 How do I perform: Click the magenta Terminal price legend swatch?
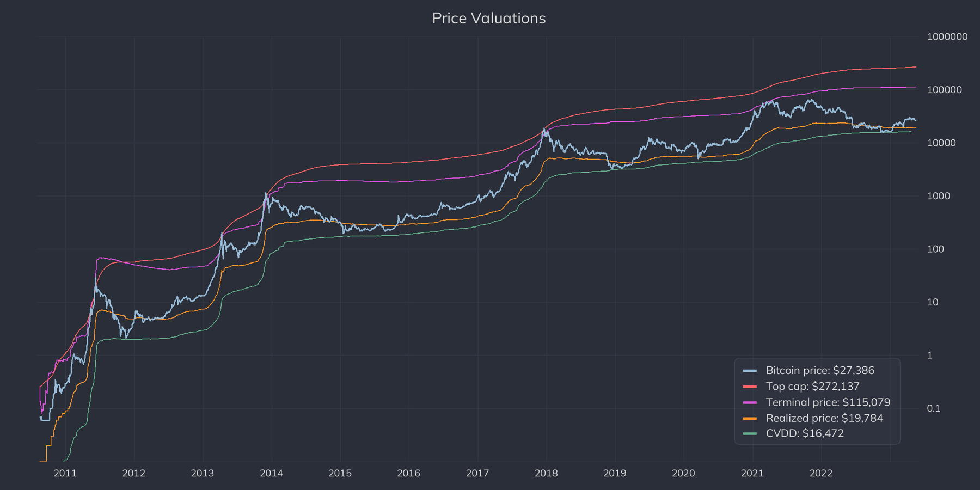(x=750, y=402)
